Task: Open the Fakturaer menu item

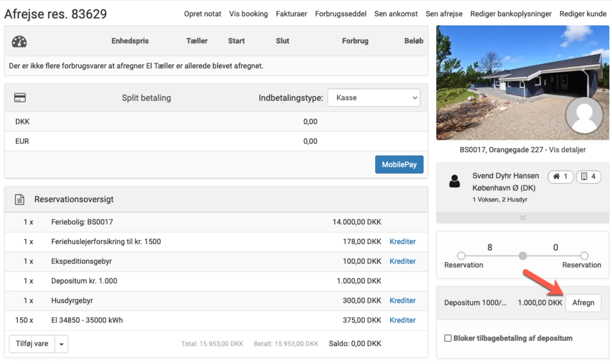Action: pyautogui.click(x=291, y=14)
